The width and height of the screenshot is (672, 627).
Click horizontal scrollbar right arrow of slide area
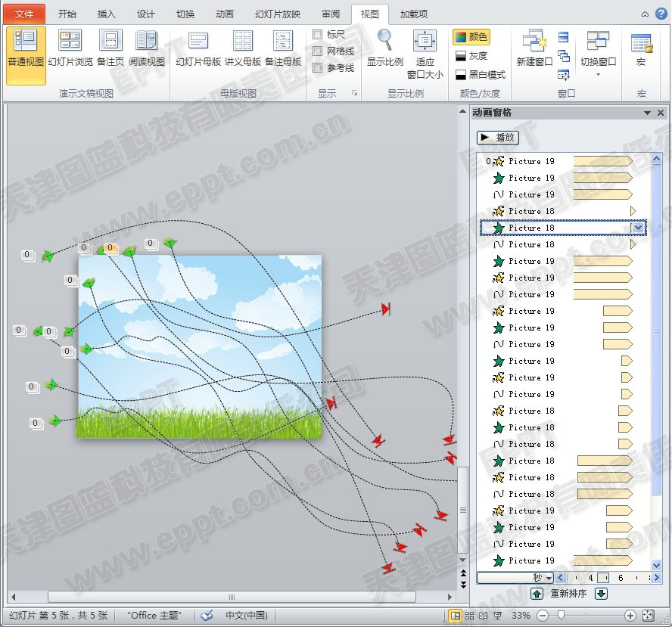(450, 597)
